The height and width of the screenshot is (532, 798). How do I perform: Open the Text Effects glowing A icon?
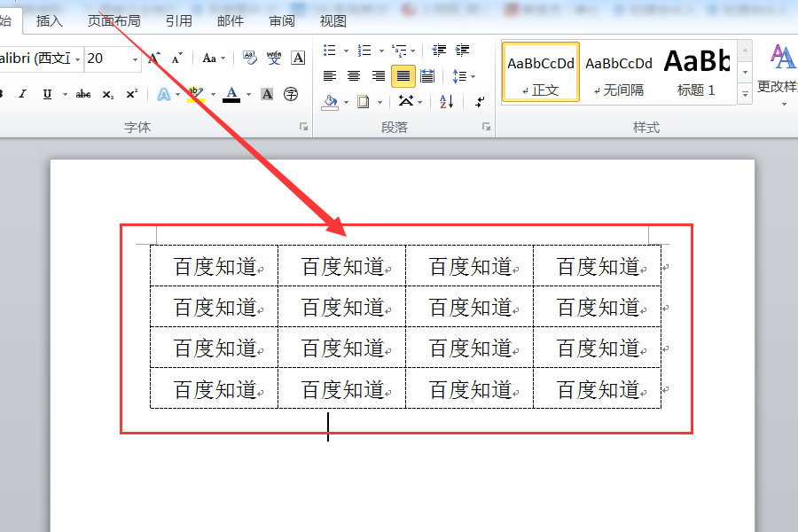tap(164, 94)
